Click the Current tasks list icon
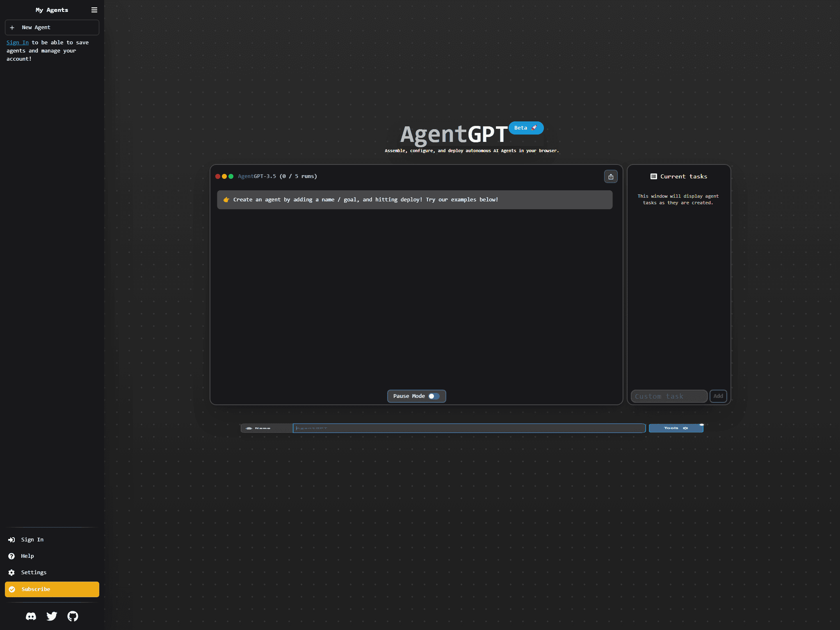840x630 pixels. pos(654,176)
